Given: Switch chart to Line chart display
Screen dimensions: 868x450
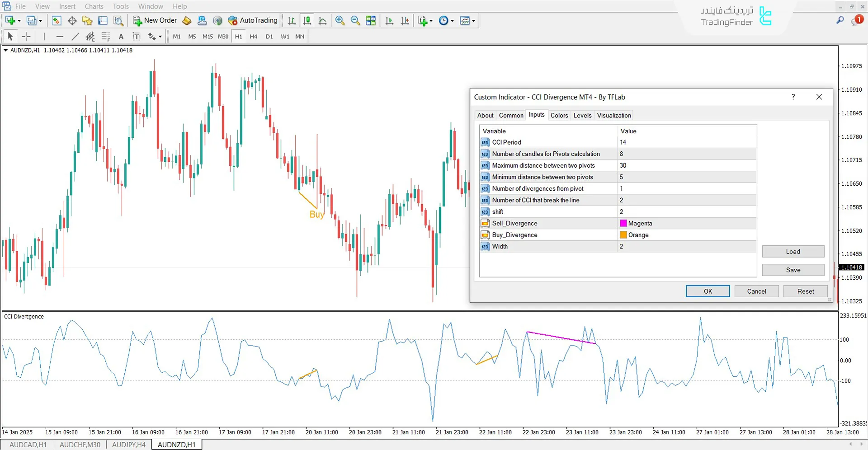Looking at the screenshot, I should 323,20.
